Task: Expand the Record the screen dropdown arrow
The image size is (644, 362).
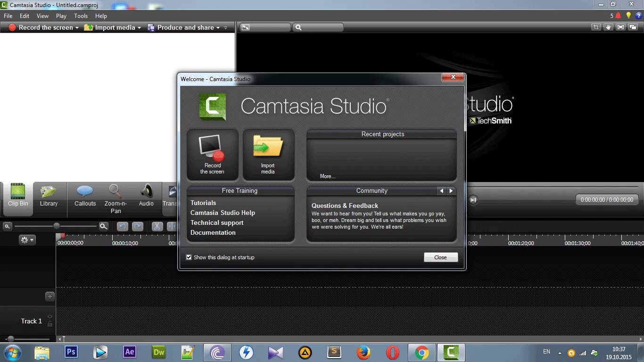Action: coord(77,28)
